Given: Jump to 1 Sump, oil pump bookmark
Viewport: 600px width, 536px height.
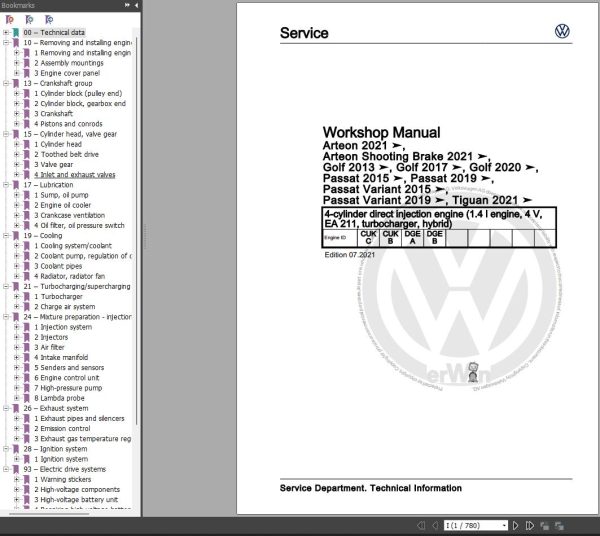Looking at the screenshot, I should point(61,195).
